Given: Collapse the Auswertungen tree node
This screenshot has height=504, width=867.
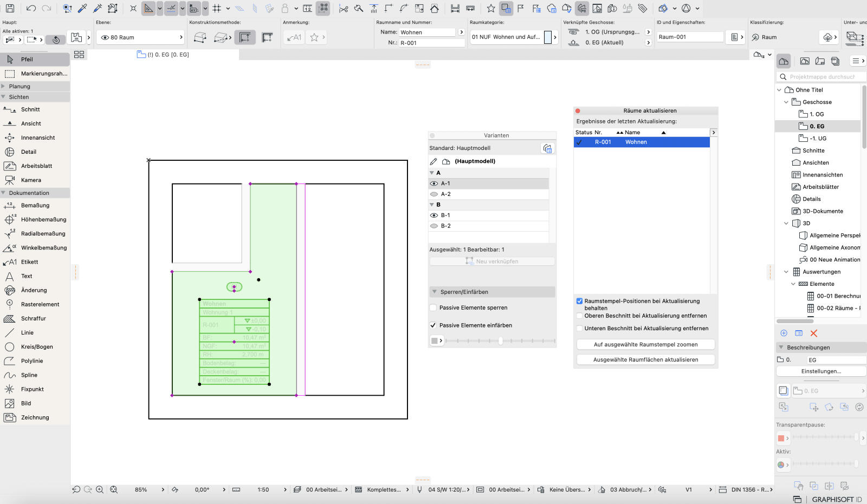Looking at the screenshot, I should click(x=786, y=272).
